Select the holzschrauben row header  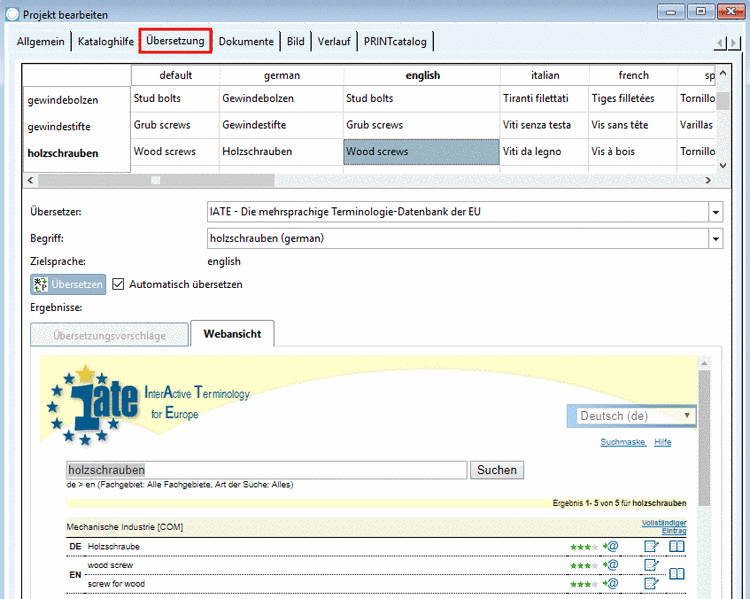77,153
